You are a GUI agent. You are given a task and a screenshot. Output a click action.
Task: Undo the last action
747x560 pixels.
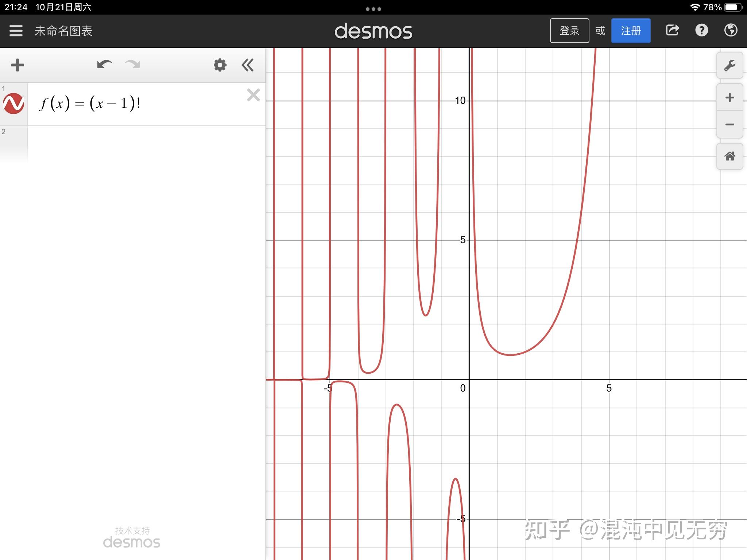(x=104, y=65)
